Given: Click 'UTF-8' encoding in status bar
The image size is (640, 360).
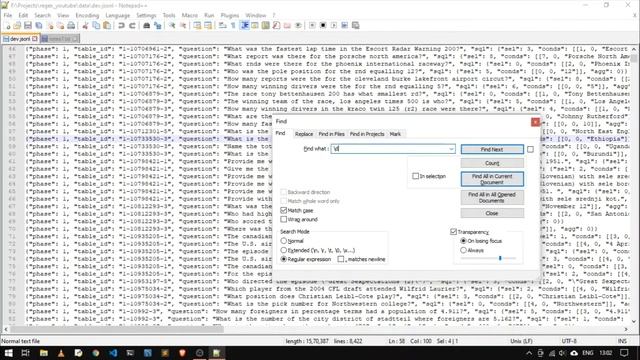Looking at the screenshot, I should pos(569,341).
